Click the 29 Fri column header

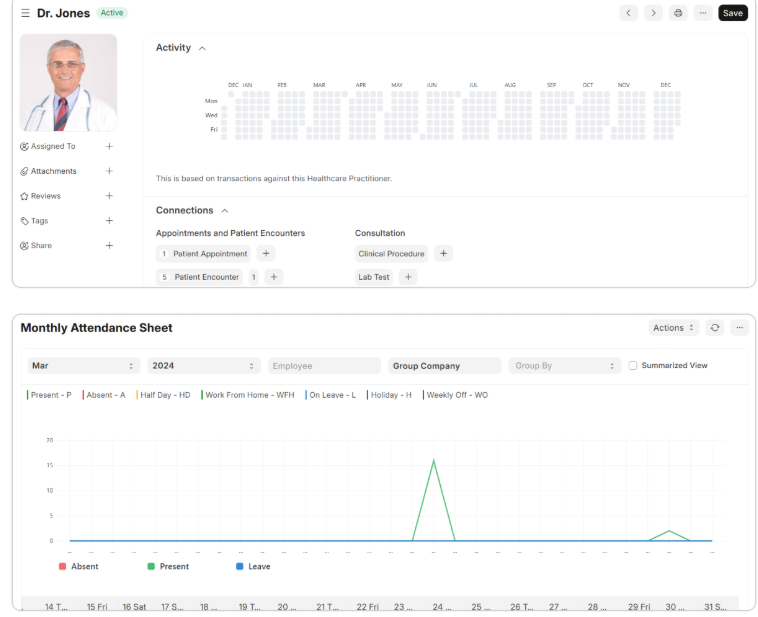tap(639, 606)
